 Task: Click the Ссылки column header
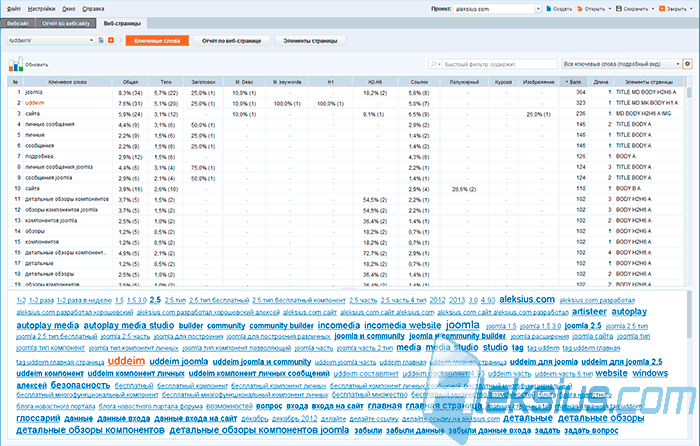pos(419,82)
